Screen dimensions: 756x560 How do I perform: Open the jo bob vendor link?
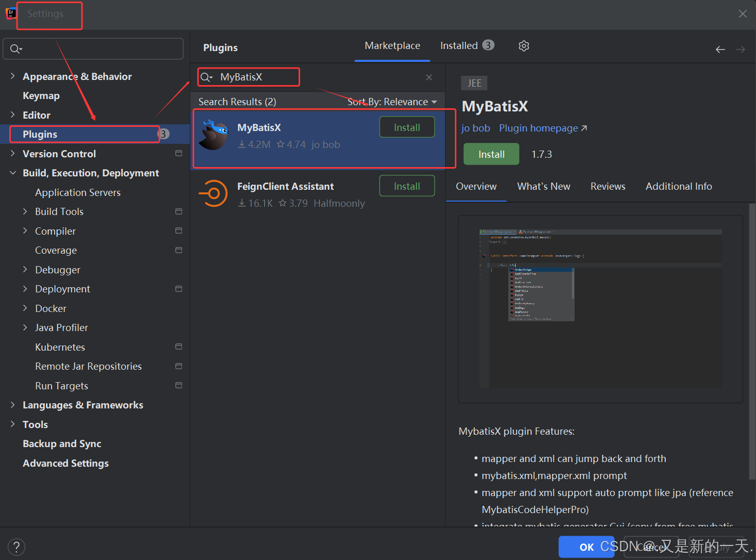[x=475, y=128]
